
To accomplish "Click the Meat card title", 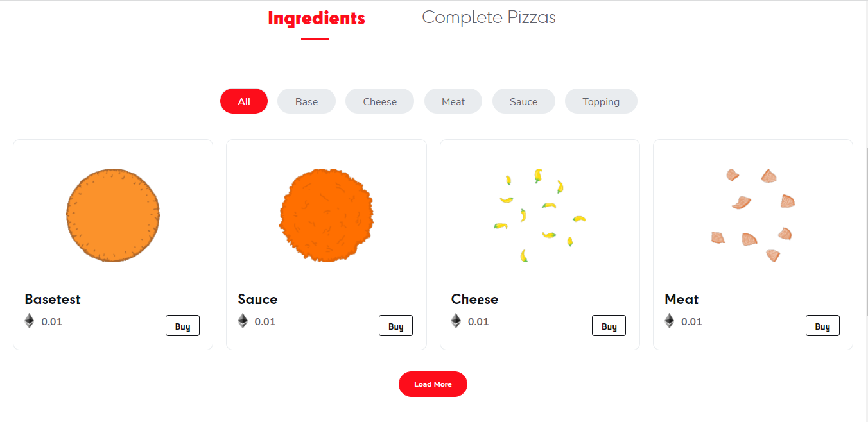I will click(681, 299).
